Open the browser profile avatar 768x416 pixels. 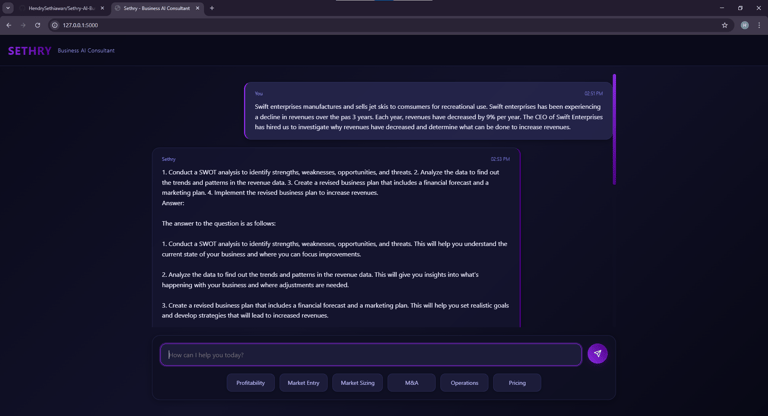[x=744, y=25]
